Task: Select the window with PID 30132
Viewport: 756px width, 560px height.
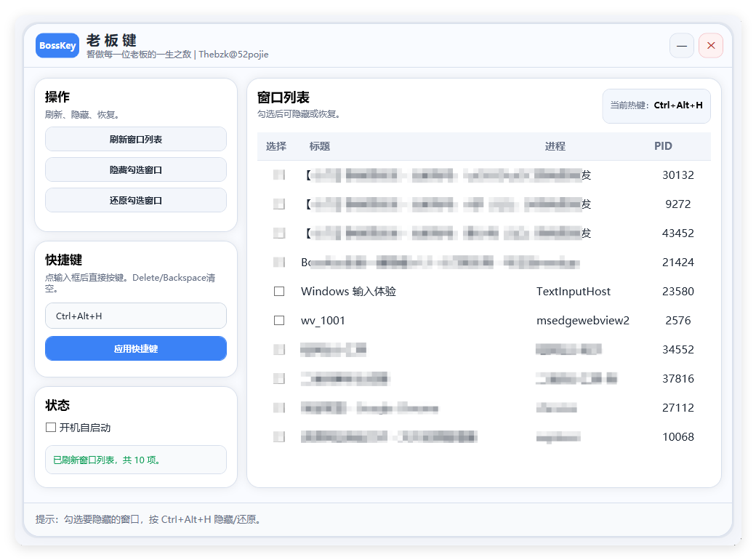Action: 279,175
